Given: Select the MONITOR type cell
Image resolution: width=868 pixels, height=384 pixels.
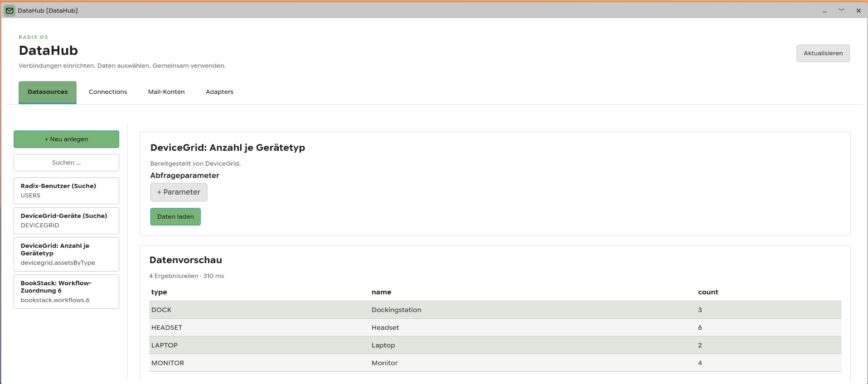Looking at the screenshot, I should tap(168, 363).
